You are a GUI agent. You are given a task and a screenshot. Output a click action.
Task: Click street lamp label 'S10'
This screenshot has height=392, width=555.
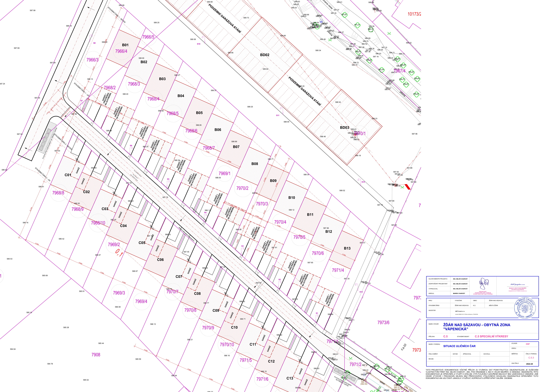coord(199,44)
